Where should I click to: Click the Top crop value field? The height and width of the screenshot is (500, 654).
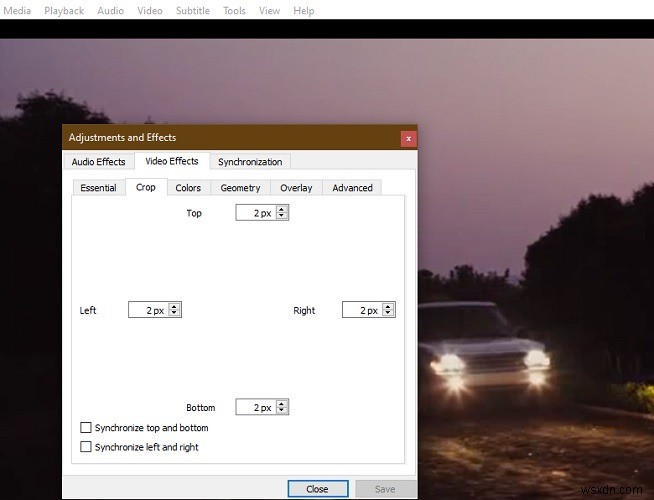pos(256,213)
